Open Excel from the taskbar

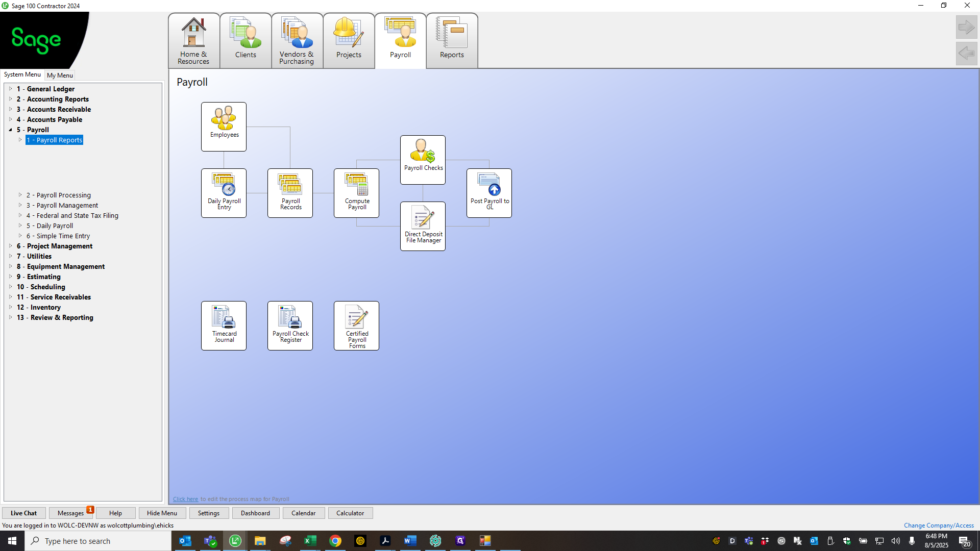coord(310,541)
